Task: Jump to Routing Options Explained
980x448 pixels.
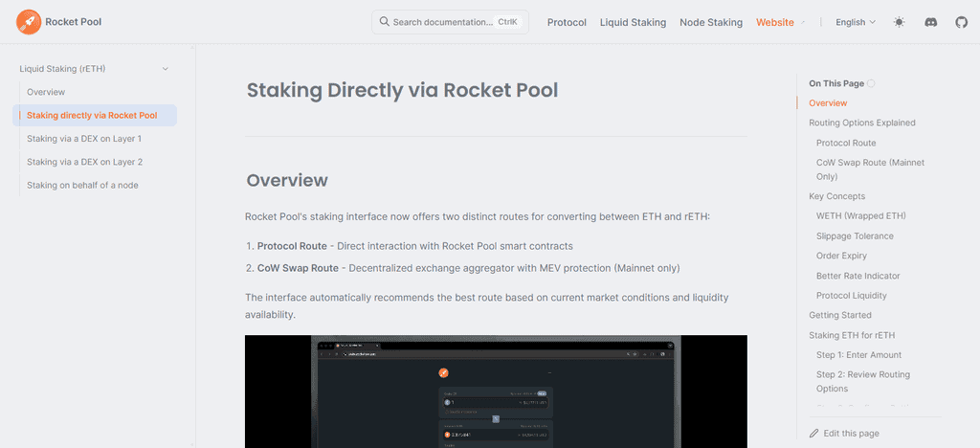Action: pyautogui.click(x=862, y=123)
